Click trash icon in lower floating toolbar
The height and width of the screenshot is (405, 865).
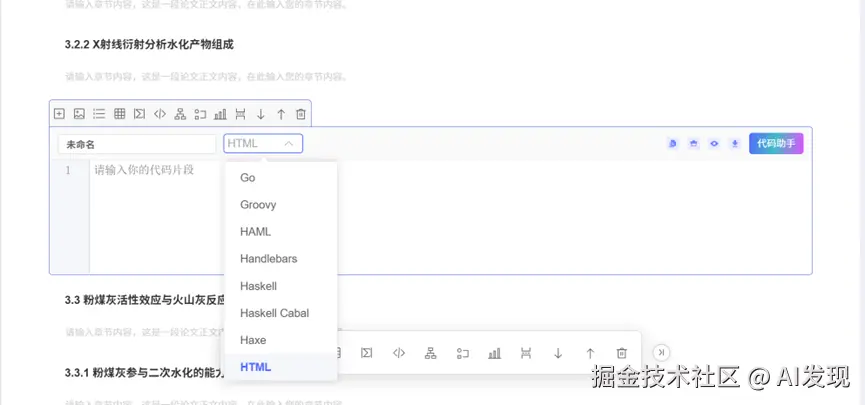[x=622, y=353]
